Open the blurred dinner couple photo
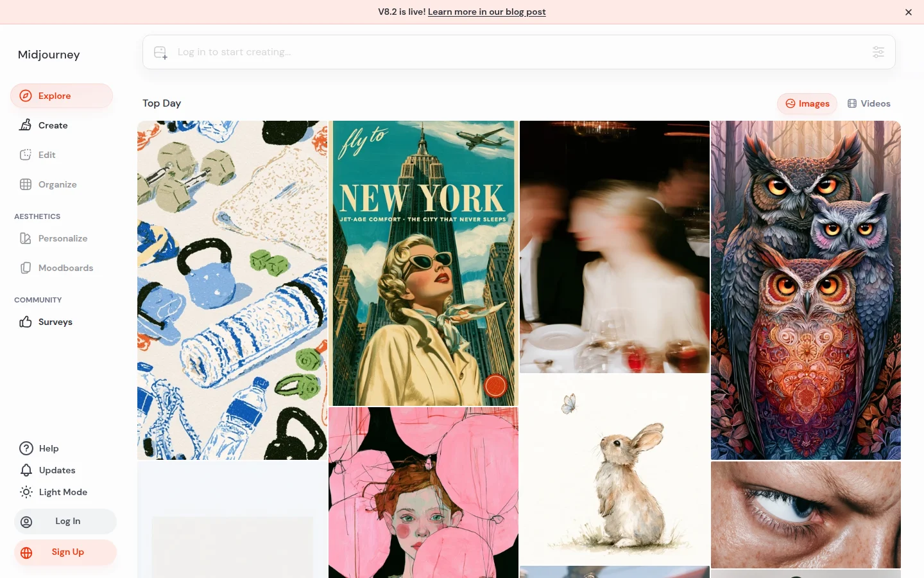The image size is (924, 578). pos(615,247)
